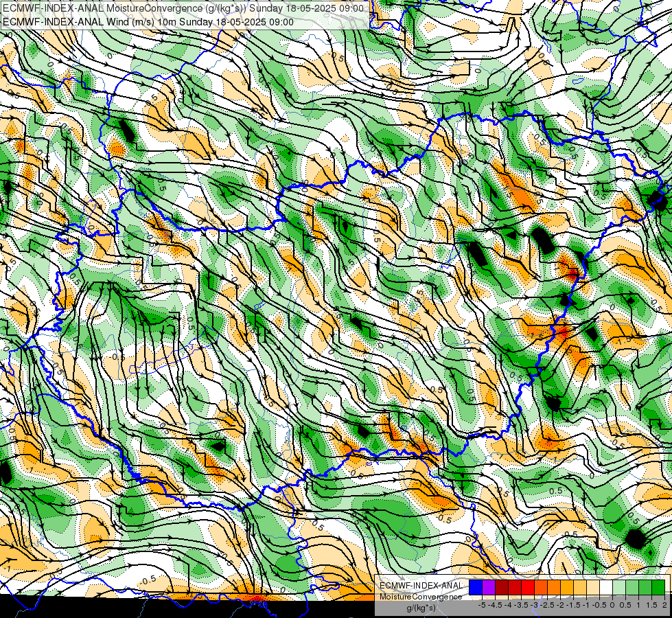This screenshot has width=672, height=618.
Task: Click the blue legend color swatch
Action: pos(476,587)
